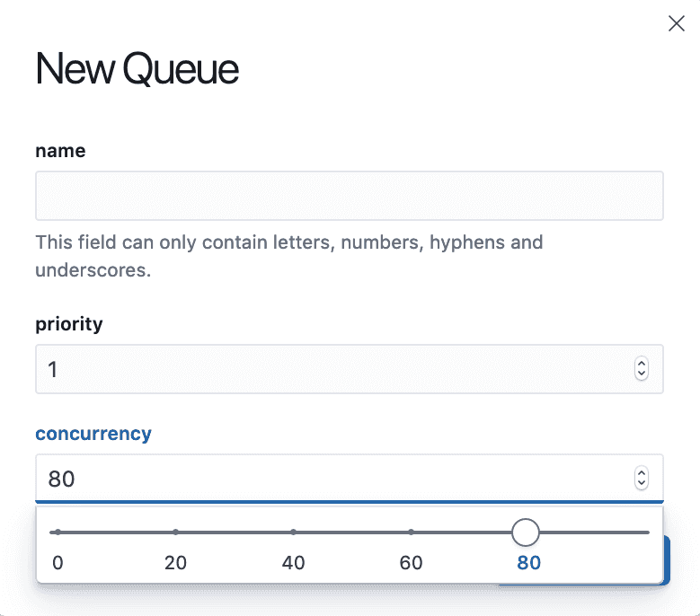This screenshot has height=616, width=700.
Task: Click the name field label
Action: [x=60, y=151]
